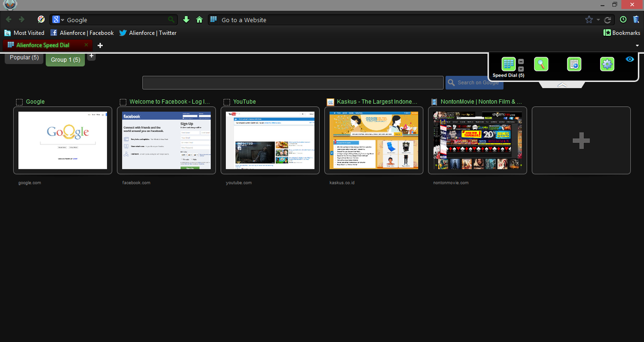Restore down the browser window

click(x=614, y=5)
